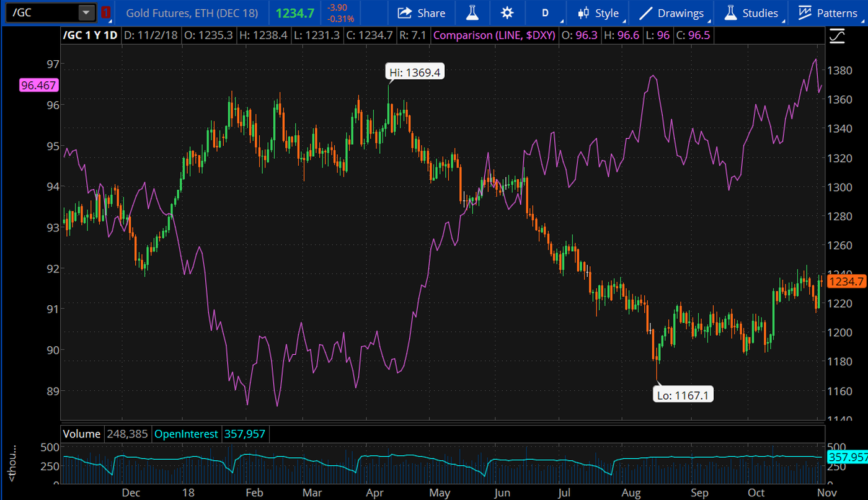Open chart settings via the gear icon
The image size is (868, 500).
click(507, 12)
